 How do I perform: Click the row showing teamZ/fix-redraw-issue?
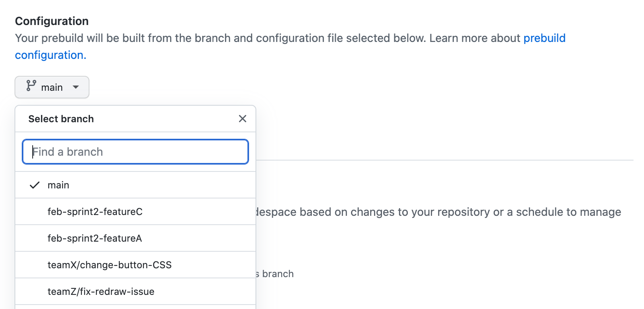click(x=101, y=291)
